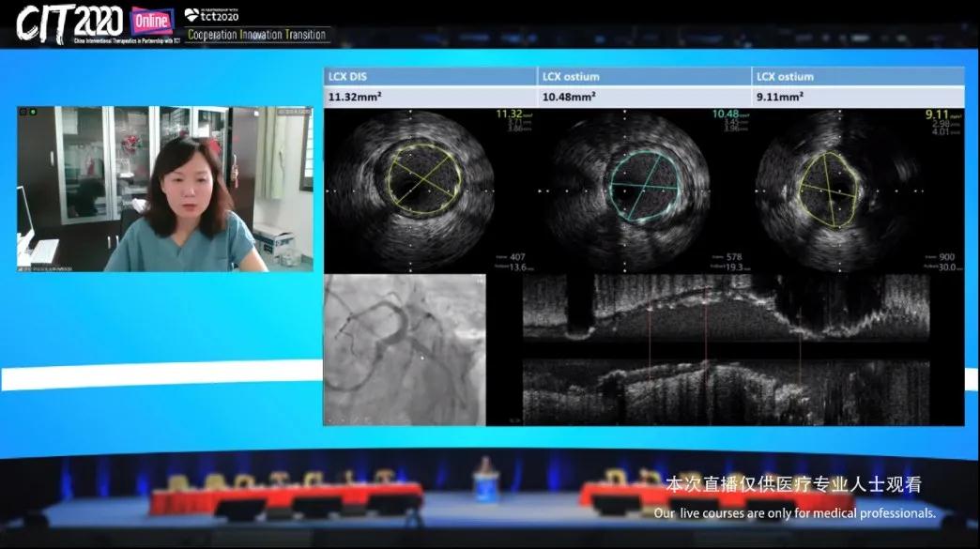Click the CIT 2020 logo
This screenshot has width=980, height=549.
pyautogui.click(x=69, y=23)
